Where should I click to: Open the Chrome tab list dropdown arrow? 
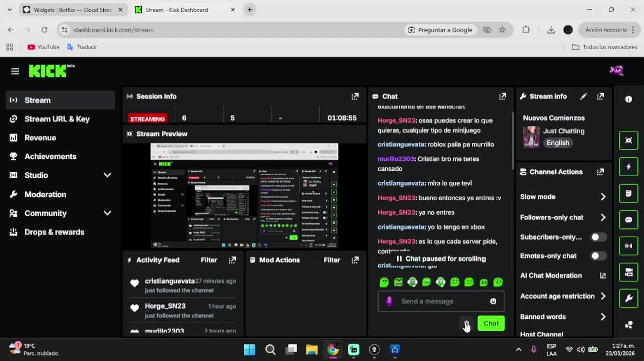pos(9,10)
